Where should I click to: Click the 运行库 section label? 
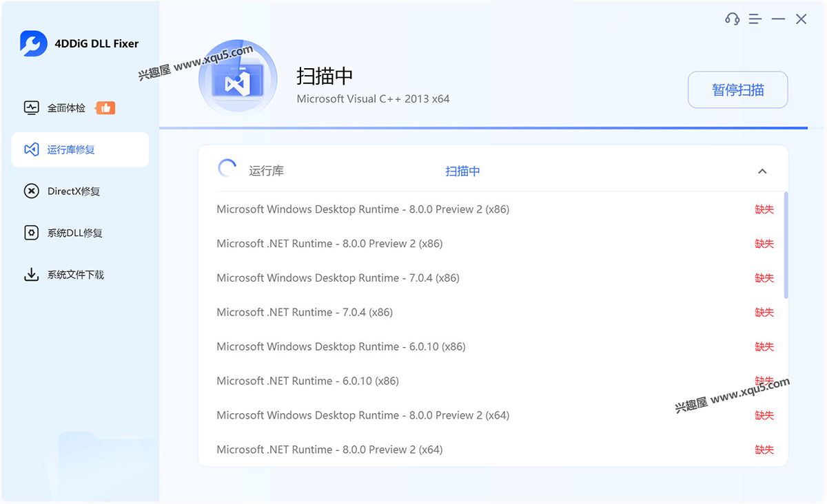266,171
